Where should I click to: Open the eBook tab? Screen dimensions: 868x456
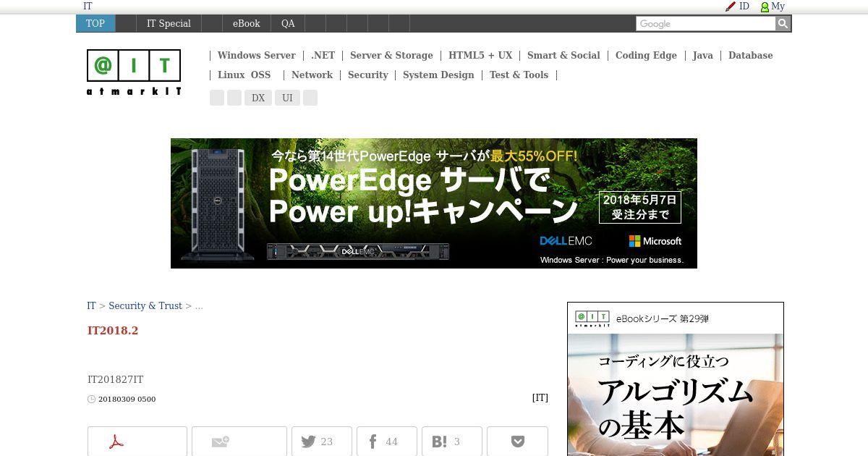[x=246, y=23]
